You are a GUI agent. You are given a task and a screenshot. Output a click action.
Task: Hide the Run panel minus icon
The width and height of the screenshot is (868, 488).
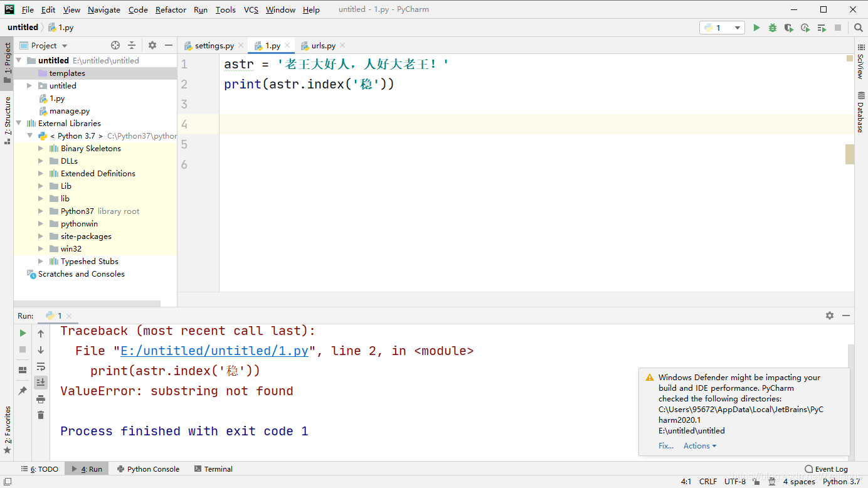coord(846,316)
